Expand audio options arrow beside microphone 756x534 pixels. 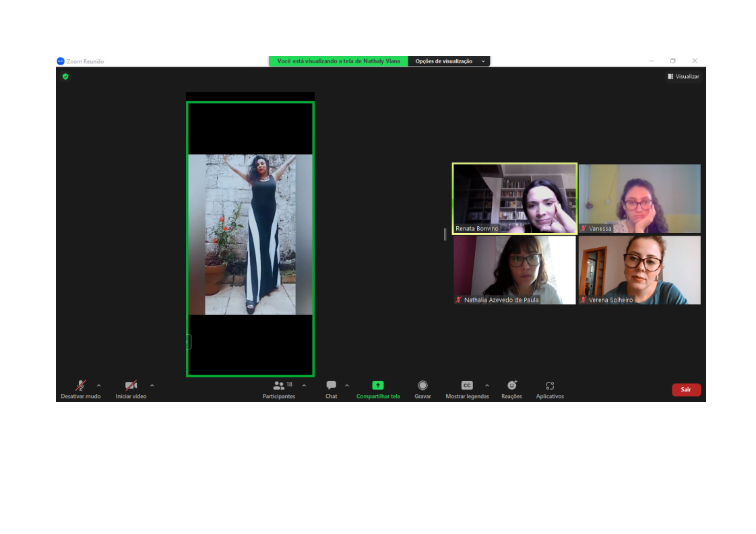click(99, 386)
